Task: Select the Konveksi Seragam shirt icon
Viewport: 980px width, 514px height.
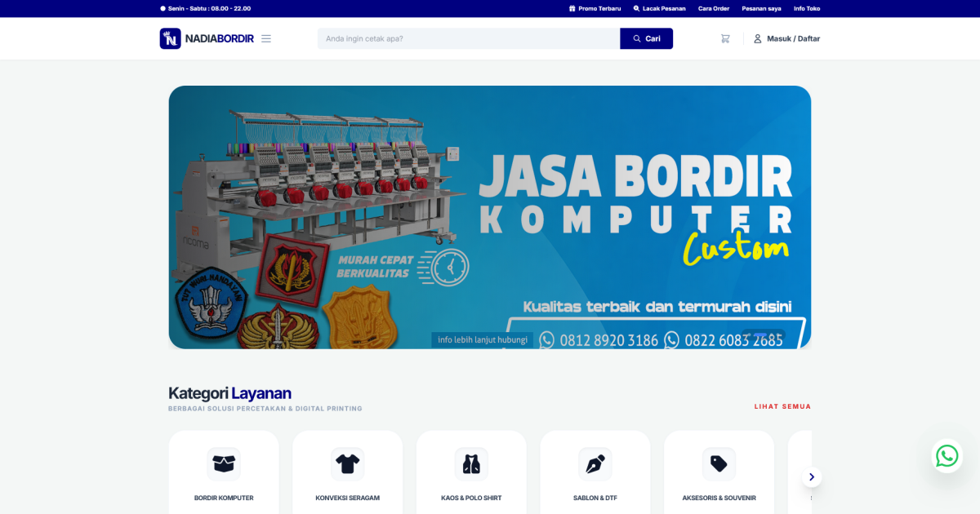Action: pos(347,463)
